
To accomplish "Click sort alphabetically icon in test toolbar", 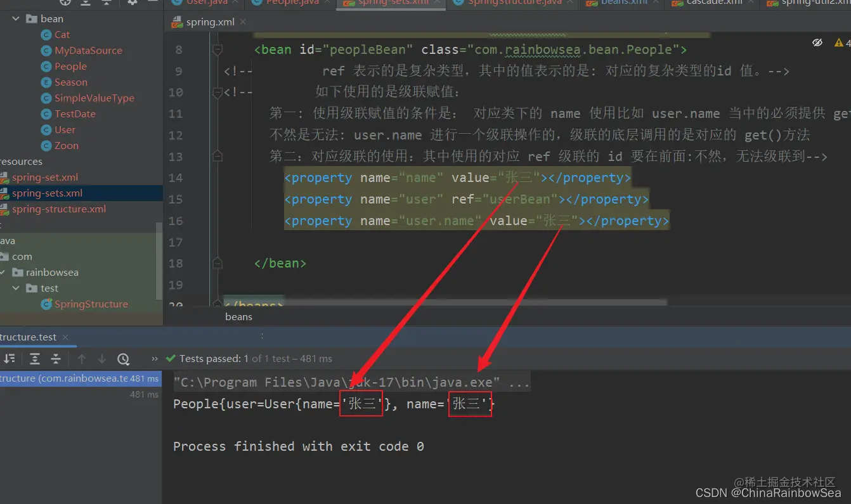I will tap(9, 359).
